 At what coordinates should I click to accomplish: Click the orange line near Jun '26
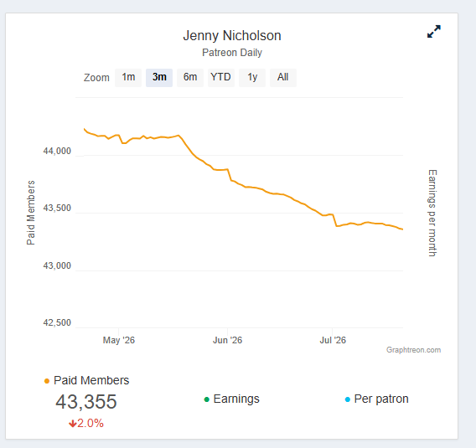pyautogui.click(x=228, y=170)
